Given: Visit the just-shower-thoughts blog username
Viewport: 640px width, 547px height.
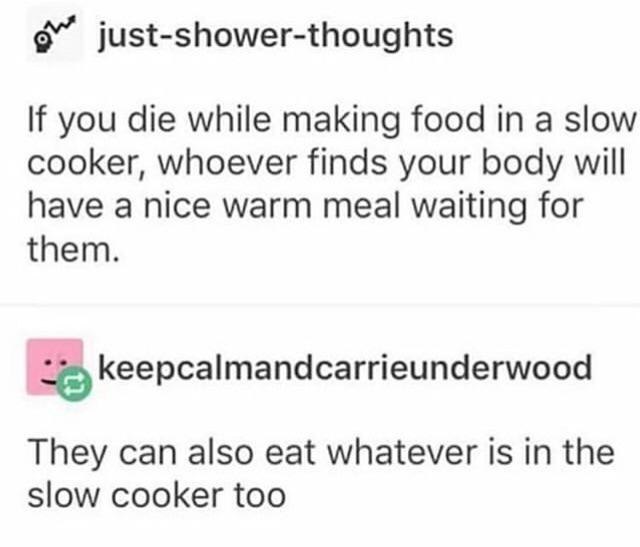Looking at the screenshot, I should point(276,36).
